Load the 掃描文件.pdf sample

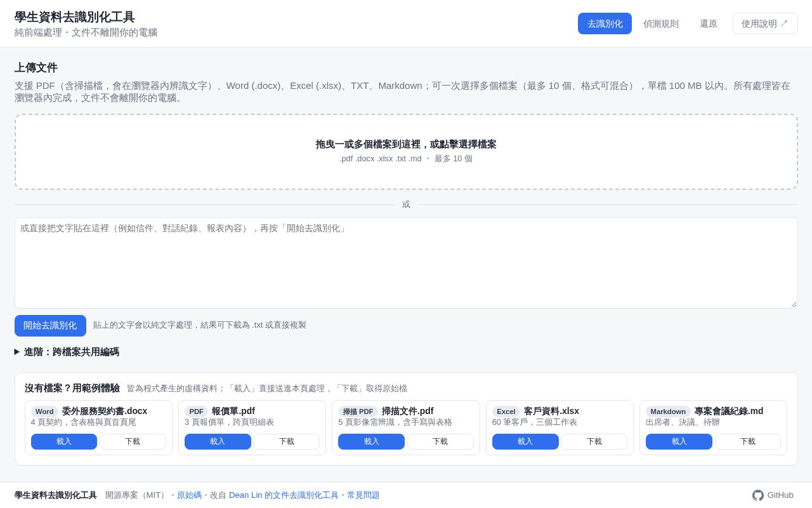tap(371, 441)
